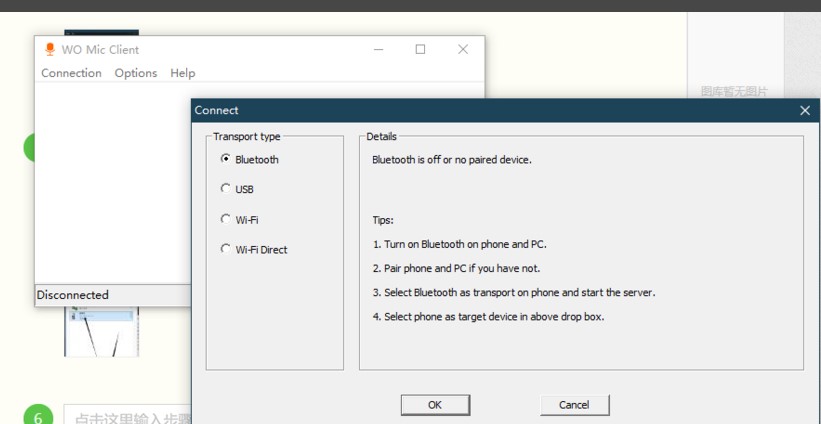The width and height of the screenshot is (821, 424).
Task: Click tip '1. Turn on Bluetooth on phone and PC.'
Action: [460, 244]
